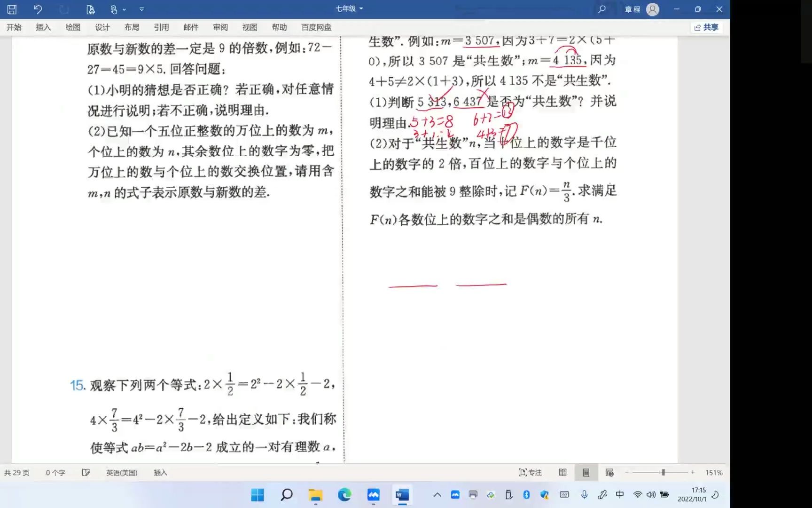
Task: Toggle 专注 focus mode in status bar
Action: point(530,472)
